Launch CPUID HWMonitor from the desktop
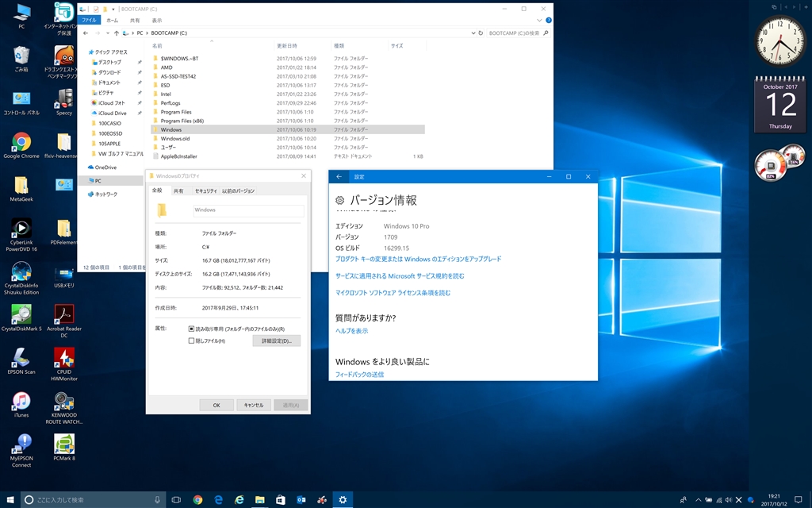 tap(64, 359)
